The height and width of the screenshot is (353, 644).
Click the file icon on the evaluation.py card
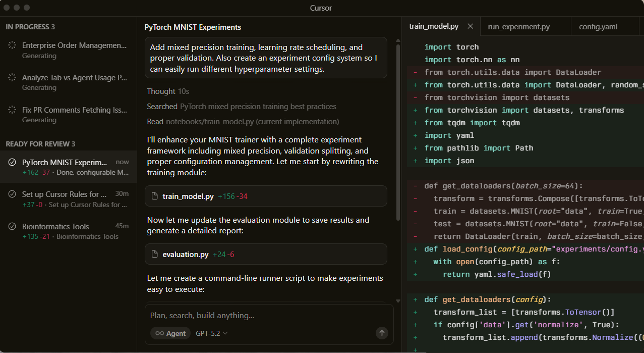(x=155, y=254)
